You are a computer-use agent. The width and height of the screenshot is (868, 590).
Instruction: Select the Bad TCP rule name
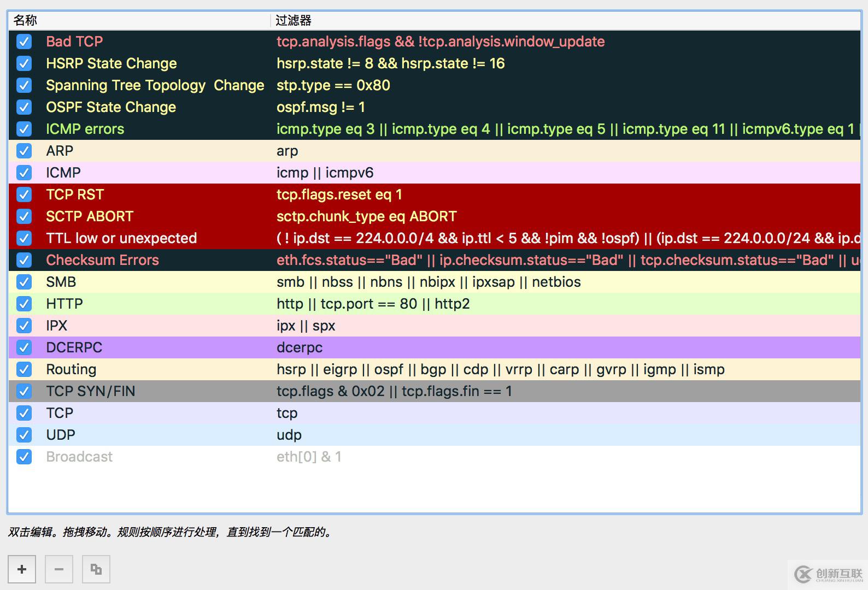tap(74, 42)
